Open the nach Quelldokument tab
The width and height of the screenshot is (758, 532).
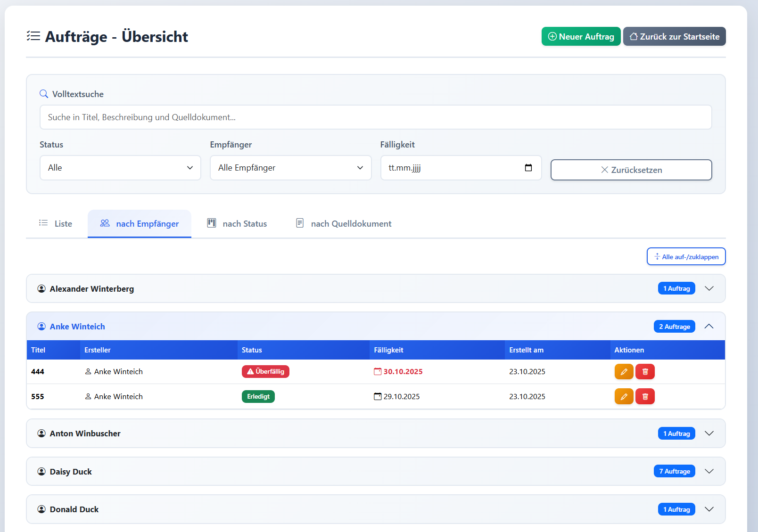[x=344, y=224]
